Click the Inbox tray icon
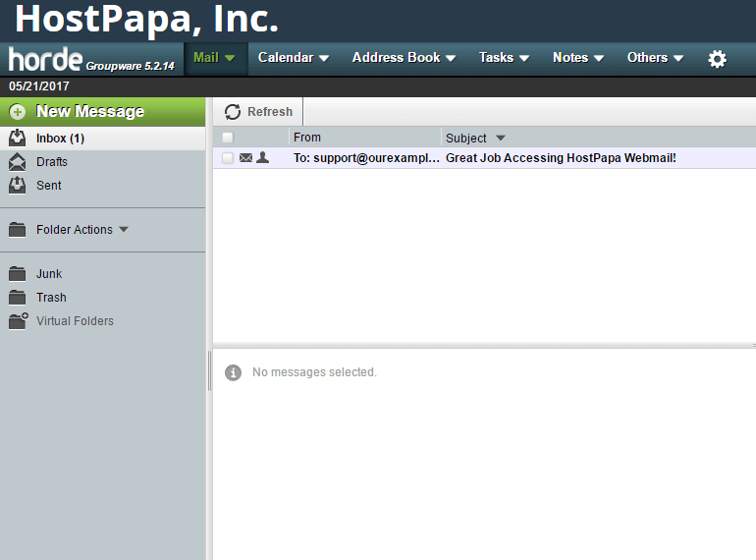This screenshot has width=756, height=560. pos(18,138)
